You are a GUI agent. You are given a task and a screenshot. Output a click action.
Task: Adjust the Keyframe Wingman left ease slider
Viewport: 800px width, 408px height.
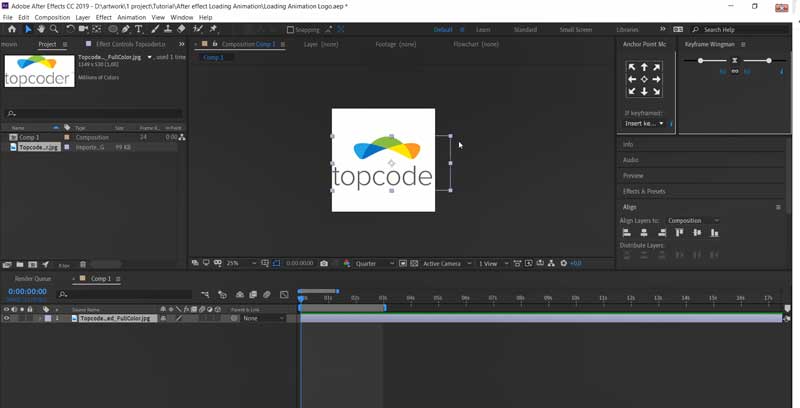[701, 61]
